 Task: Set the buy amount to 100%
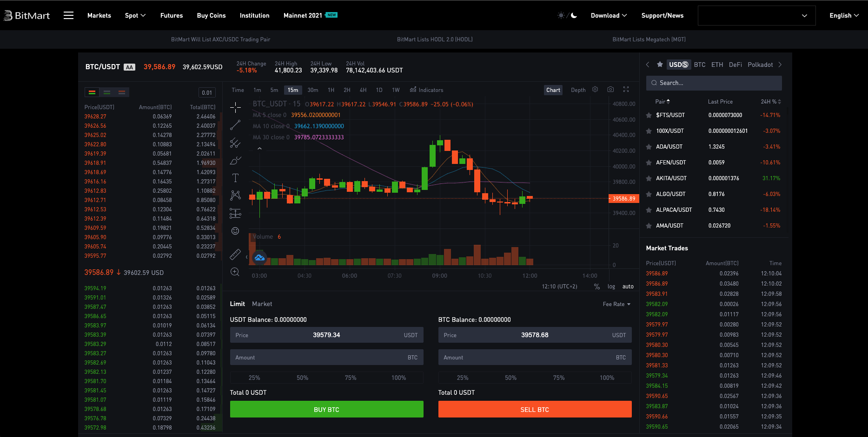point(398,378)
